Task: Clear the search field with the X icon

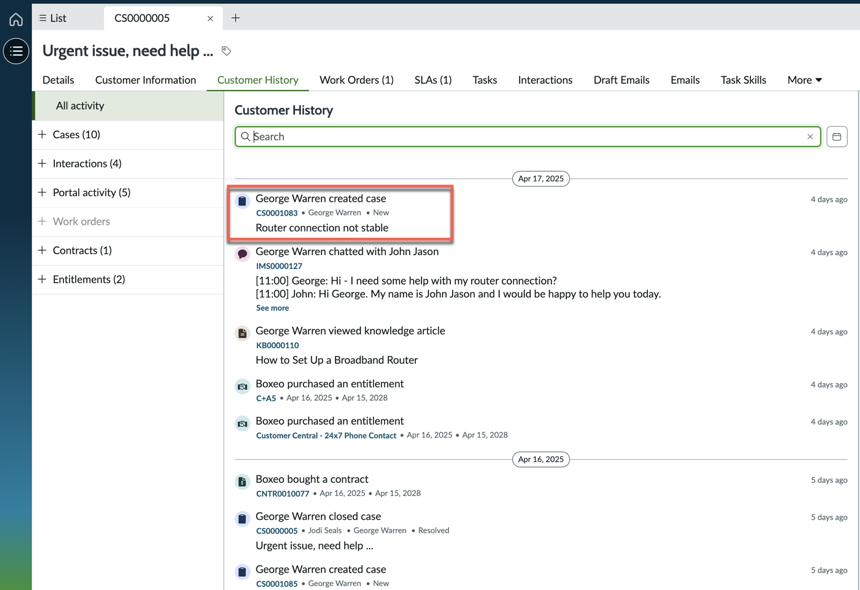Action: (x=810, y=137)
